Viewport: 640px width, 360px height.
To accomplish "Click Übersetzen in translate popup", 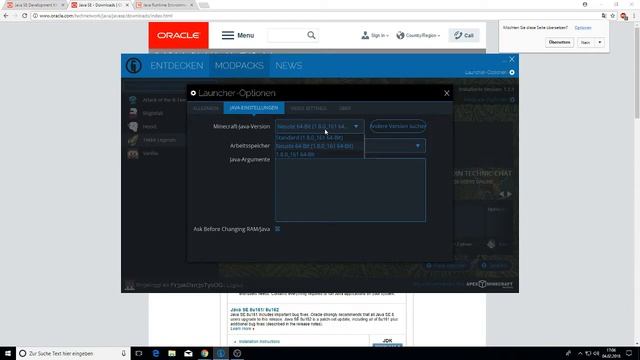I will tap(559, 42).
